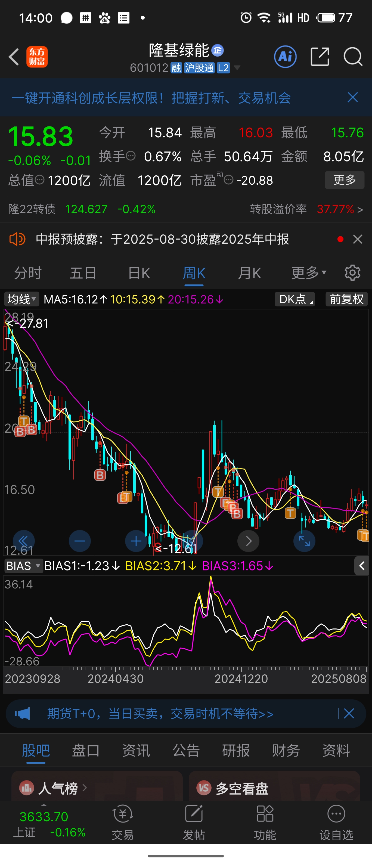Open the 功能 functions icon
372x868 pixels.
coord(265,823)
